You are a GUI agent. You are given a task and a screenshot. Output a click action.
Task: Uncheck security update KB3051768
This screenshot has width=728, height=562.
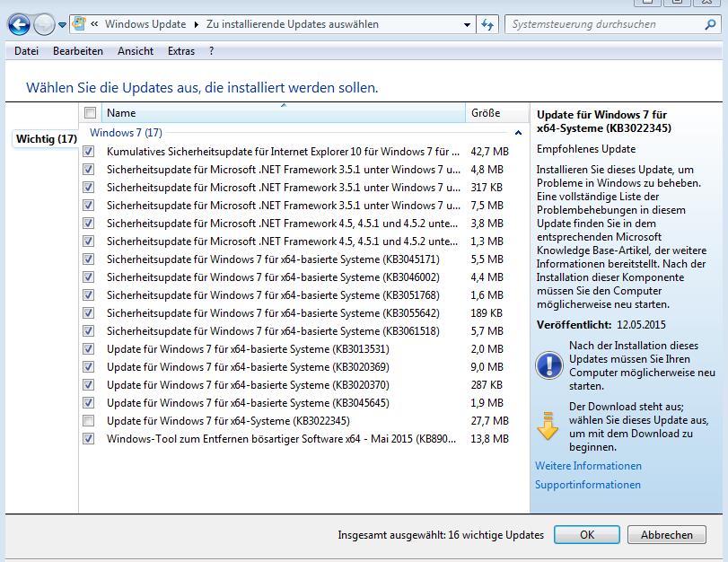pos(88,295)
